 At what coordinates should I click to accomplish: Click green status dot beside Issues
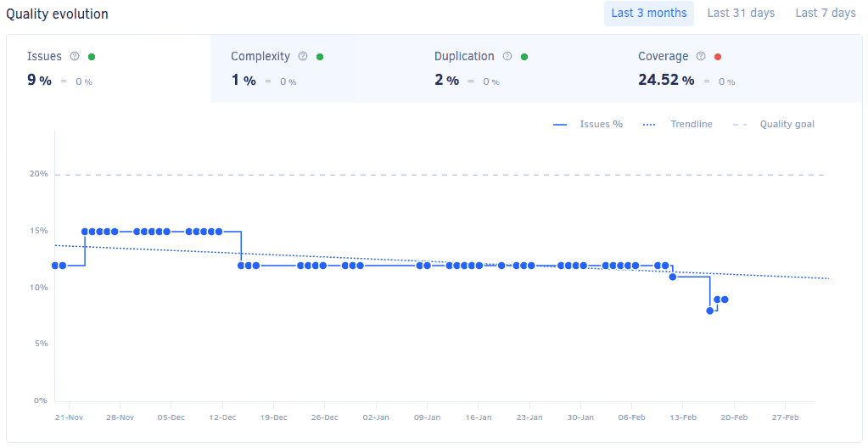pos(92,57)
